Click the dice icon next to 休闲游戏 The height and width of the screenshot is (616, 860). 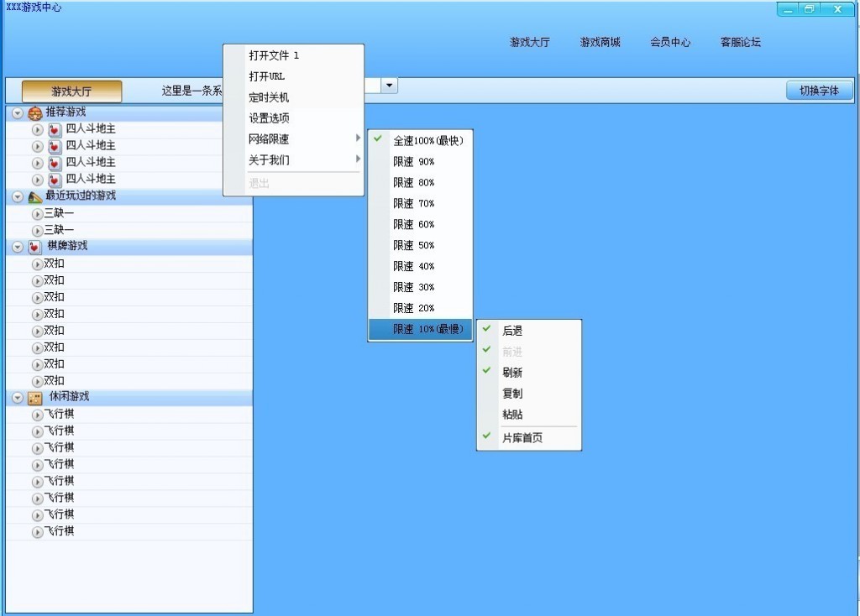pyautogui.click(x=34, y=397)
